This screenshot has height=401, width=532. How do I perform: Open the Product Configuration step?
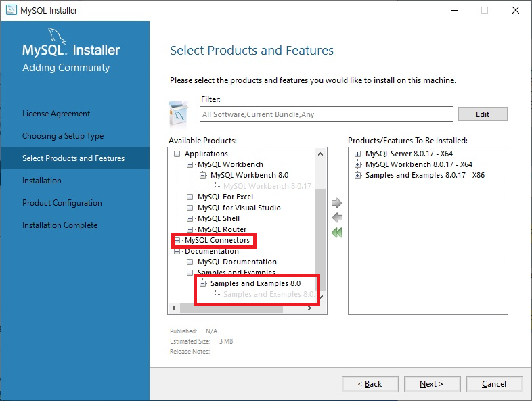62,203
